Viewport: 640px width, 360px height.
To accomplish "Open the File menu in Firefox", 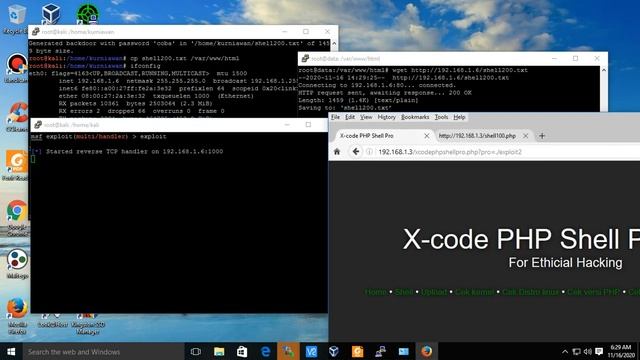I will click(336, 117).
